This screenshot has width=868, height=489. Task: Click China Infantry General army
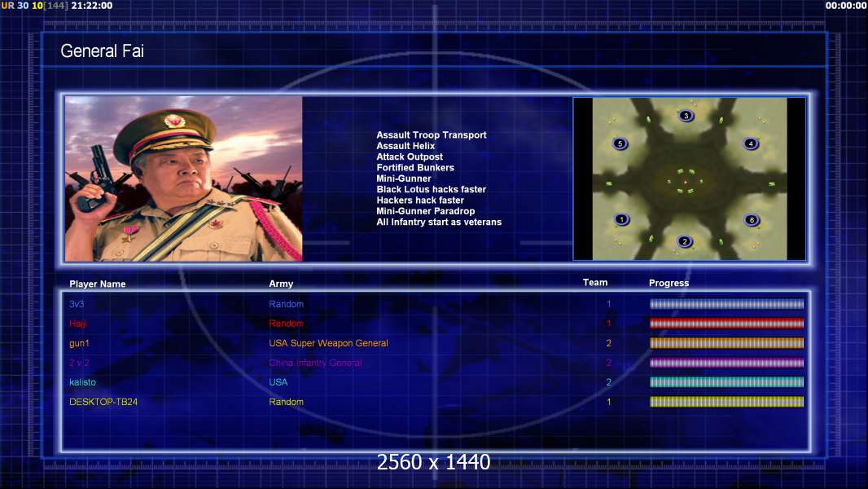(x=316, y=363)
